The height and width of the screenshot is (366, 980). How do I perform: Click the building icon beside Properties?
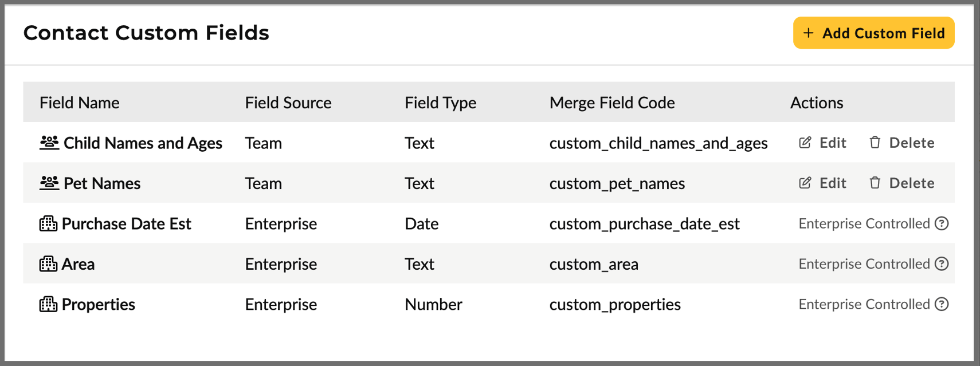pyautogui.click(x=49, y=304)
